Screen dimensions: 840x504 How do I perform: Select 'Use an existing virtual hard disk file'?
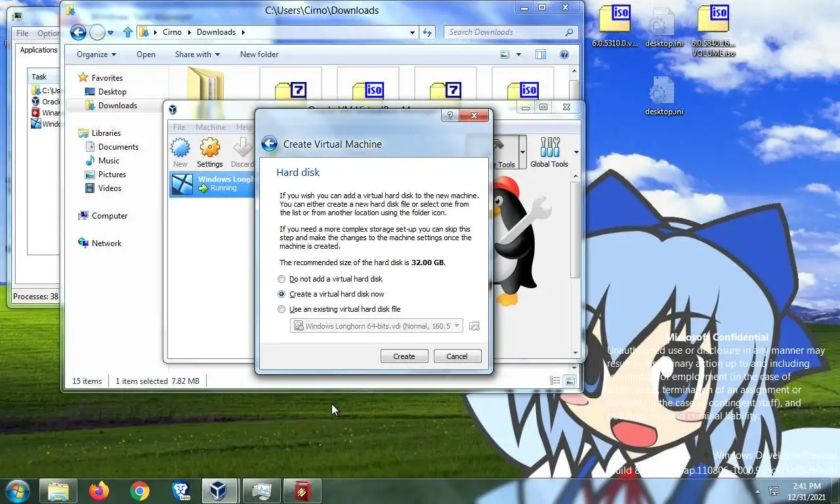pyautogui.click(x=339, y=309)
